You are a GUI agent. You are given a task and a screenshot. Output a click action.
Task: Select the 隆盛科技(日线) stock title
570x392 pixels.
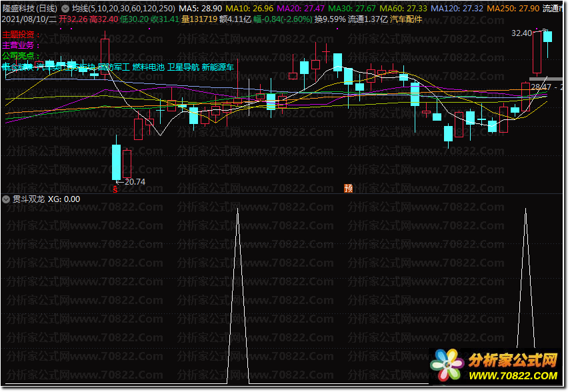click(x=30, y=9)
